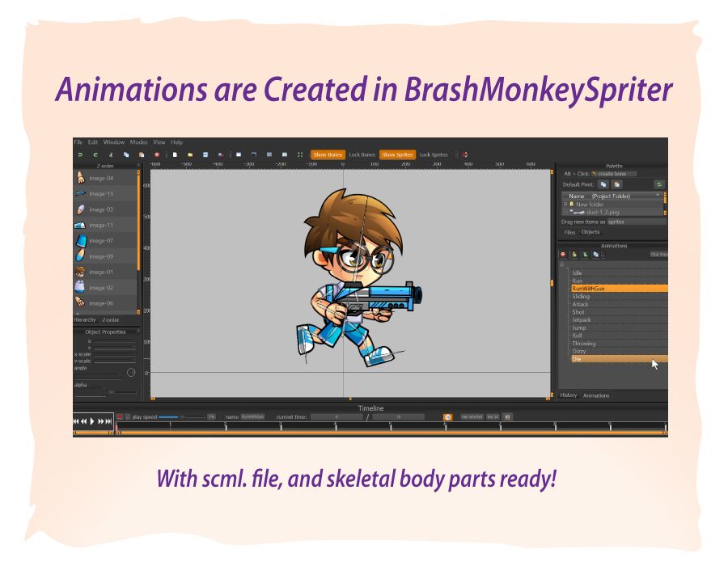Image resolution: width=728 pixels, height=566 pixels.
Task: Toggle Show Bones button
Action: (328, 155)
